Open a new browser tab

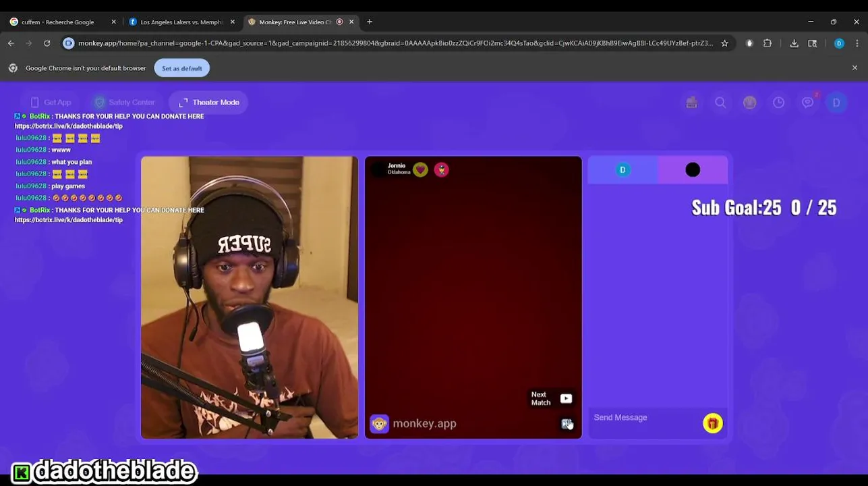pyautogui.click(x=370, y=22)
